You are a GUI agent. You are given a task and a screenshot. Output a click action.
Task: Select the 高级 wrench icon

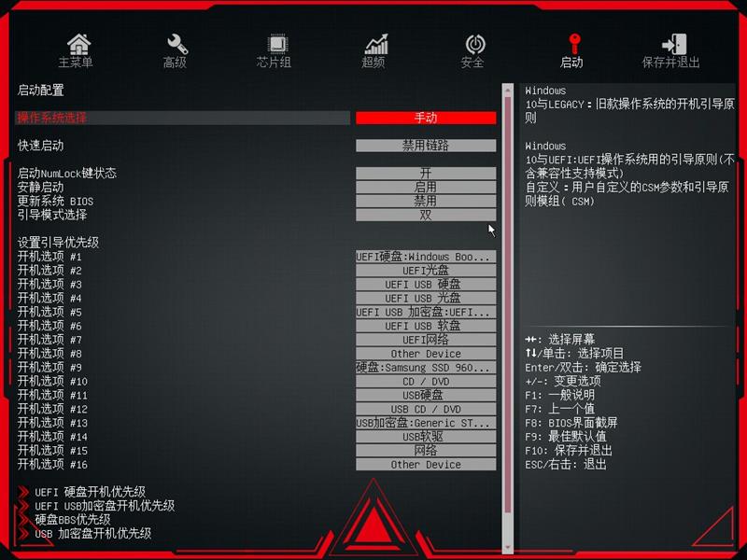[x=177, y=45]
